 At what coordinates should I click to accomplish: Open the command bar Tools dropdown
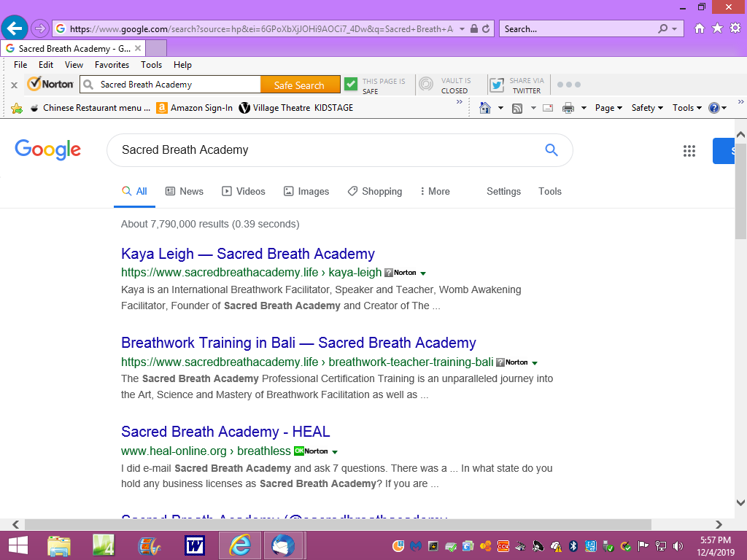[x=687, y=108]
